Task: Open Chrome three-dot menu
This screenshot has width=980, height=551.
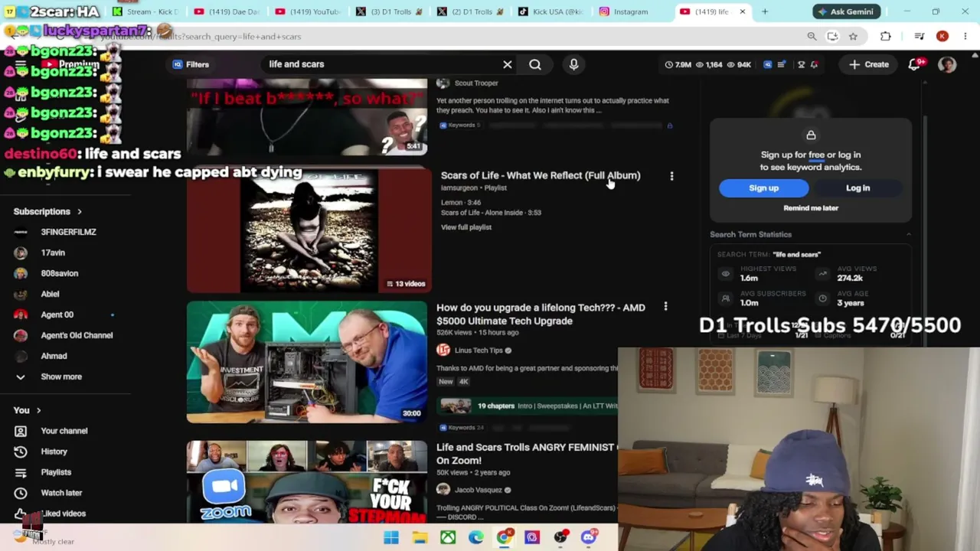Action: pyautogui.click(x=965, y=36)
